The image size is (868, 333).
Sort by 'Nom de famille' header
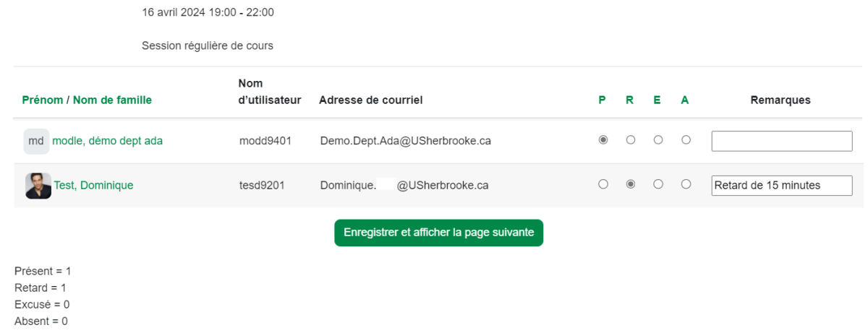coord(112,100)
